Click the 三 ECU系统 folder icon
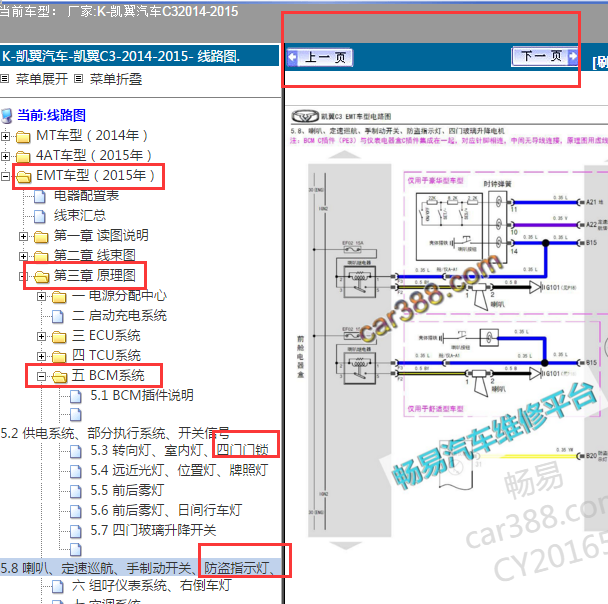This screenshot has width=608, height=604. click(59, 337)
